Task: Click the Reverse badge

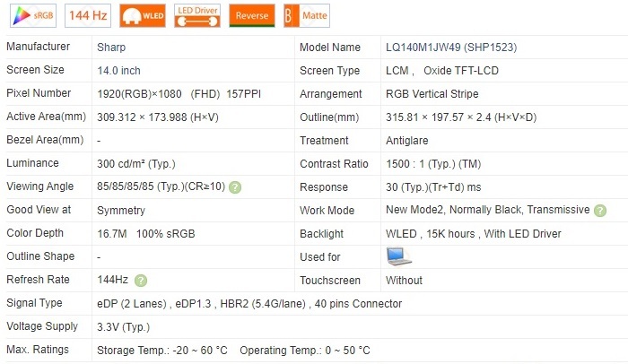Action: 252,15
